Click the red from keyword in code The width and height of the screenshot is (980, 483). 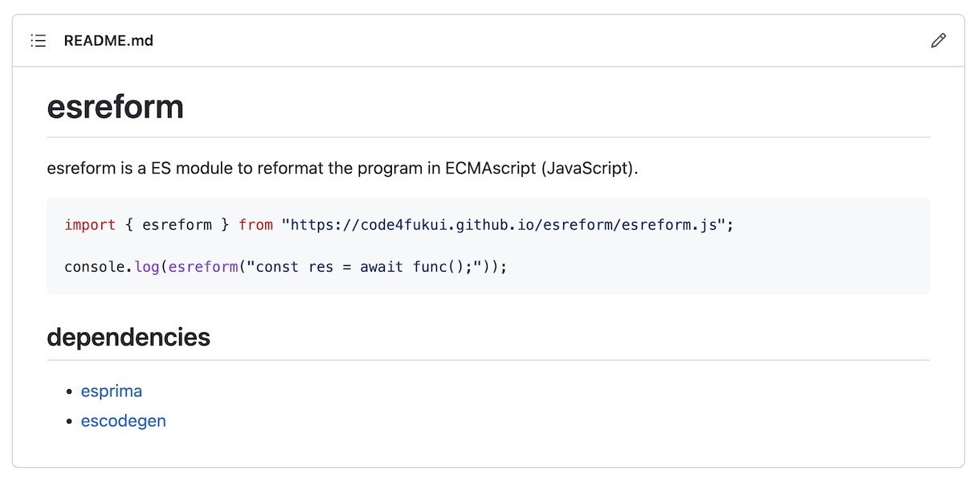(255, 225)
